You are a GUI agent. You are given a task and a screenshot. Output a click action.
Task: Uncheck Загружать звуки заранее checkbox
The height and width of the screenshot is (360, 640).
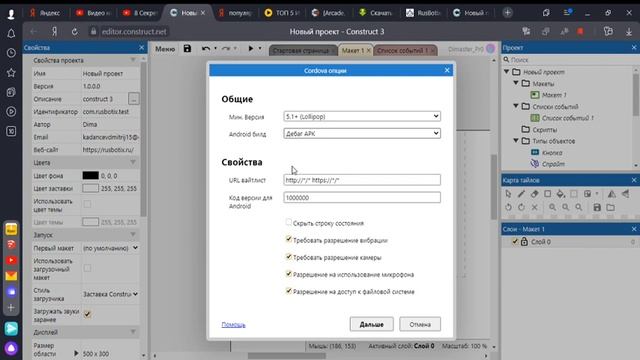87,314
